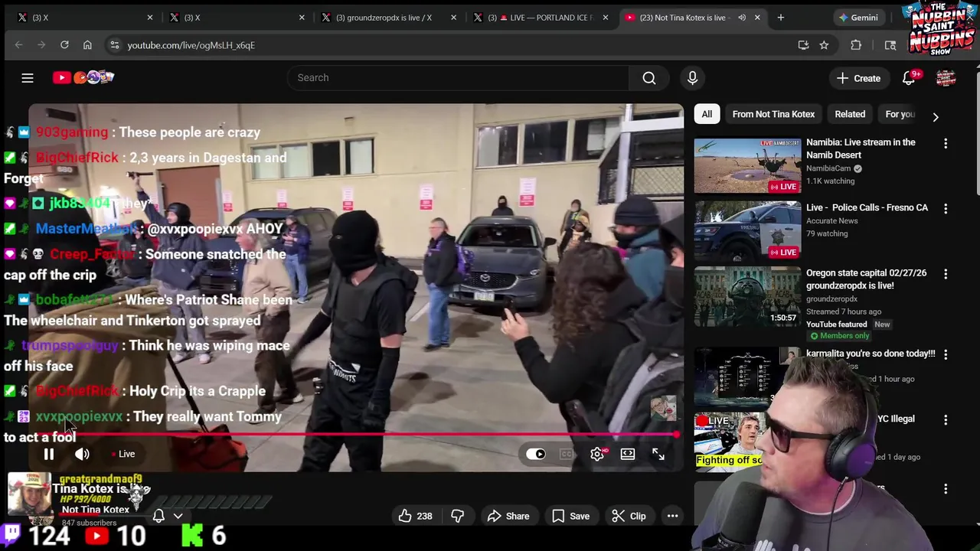The width and height of the screenshot is (980, 551).
Task: Click the install app icon in address bar
Action: coord(803,45)
